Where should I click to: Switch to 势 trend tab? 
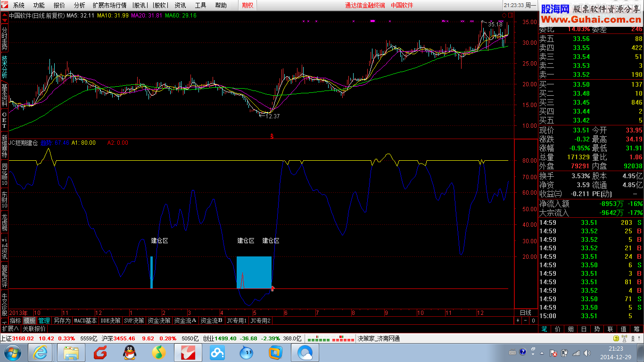[597, 329]
